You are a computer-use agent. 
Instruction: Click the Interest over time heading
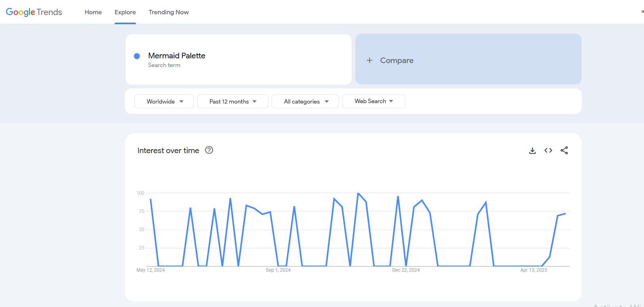click(168, 150)
